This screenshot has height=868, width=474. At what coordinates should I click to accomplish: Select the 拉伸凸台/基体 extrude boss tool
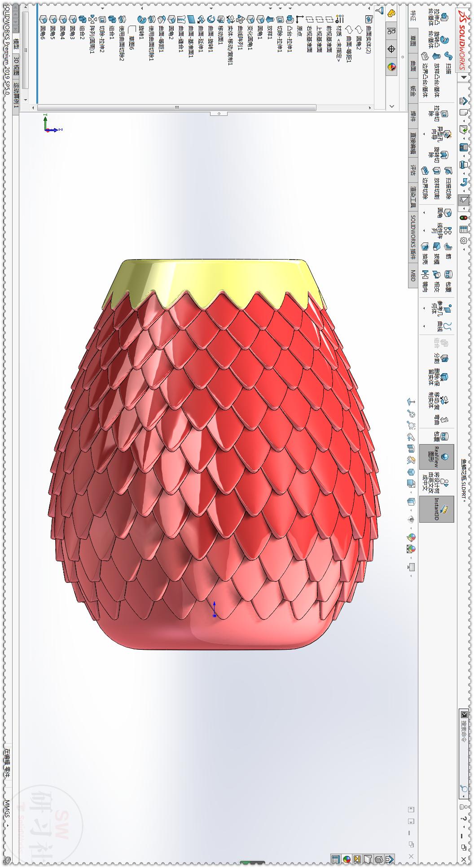[441, 22]
